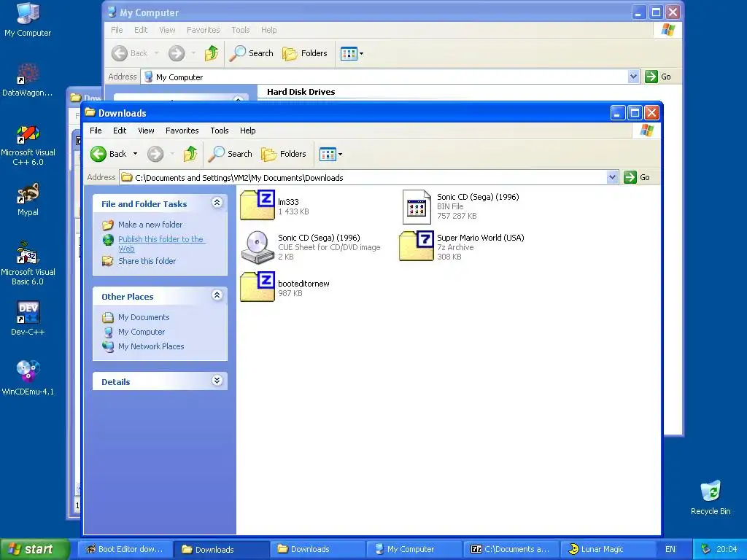The image size is (747, 560).
Task: Click Search in the Downloads toolbar
Action: click(231, 154)
